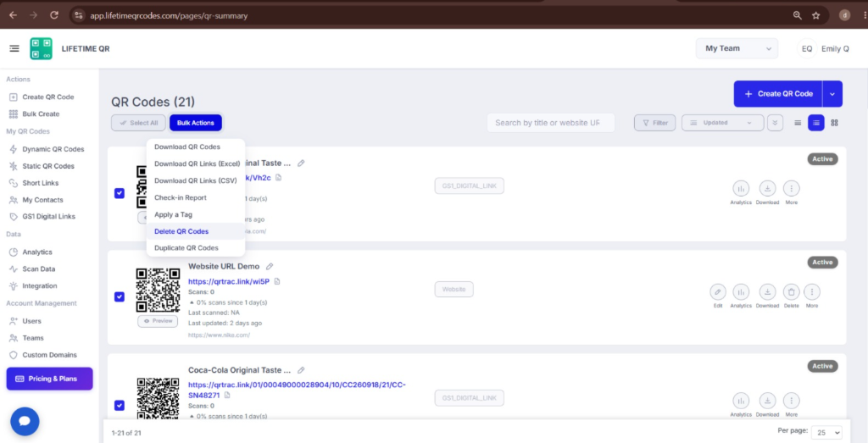Uncheck the Website URL Demo checkbox
The image size is (868, 443).
(x=119, y=297)
